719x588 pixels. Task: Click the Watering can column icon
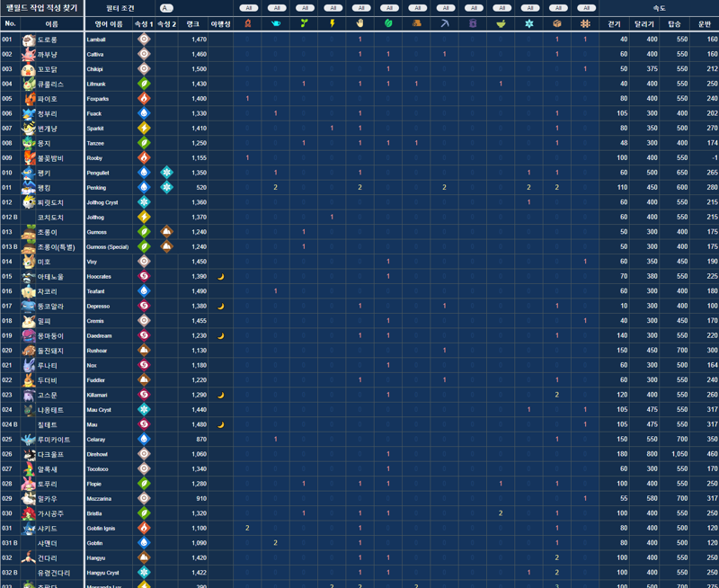point(276,23)
